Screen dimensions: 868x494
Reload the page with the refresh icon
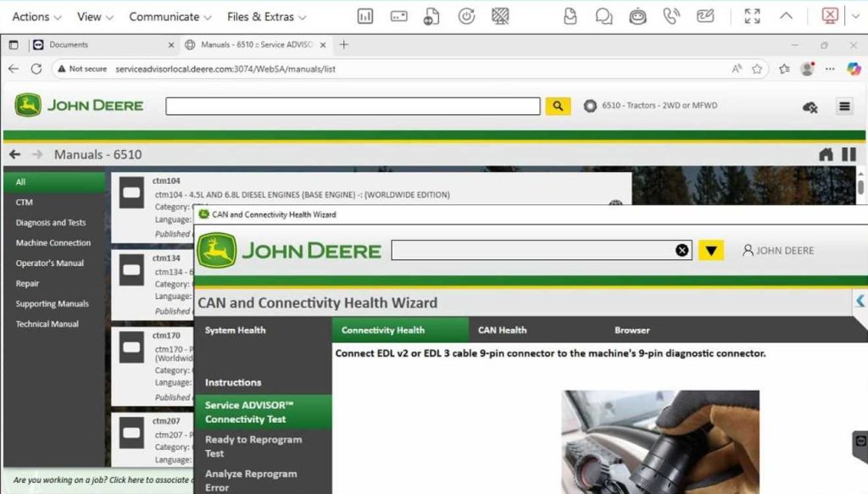[x=36, y=69]
